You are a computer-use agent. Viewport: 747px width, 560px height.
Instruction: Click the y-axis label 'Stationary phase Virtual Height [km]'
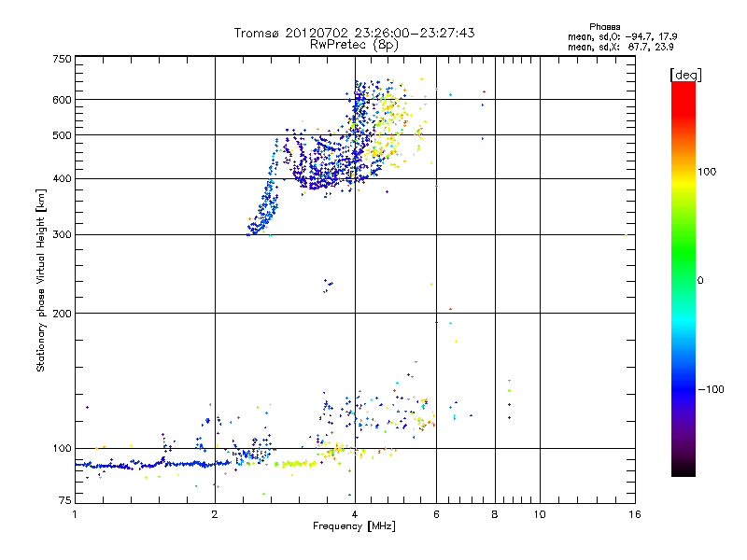point(40,280)
